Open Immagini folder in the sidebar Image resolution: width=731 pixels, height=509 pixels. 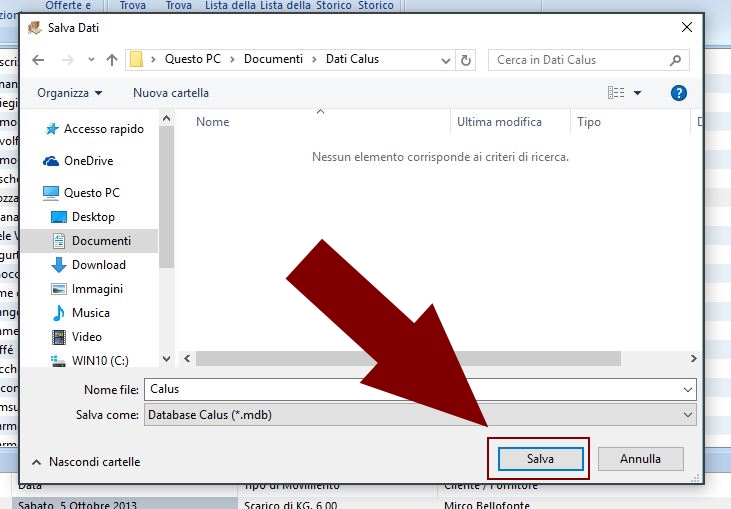coord(87,289)
